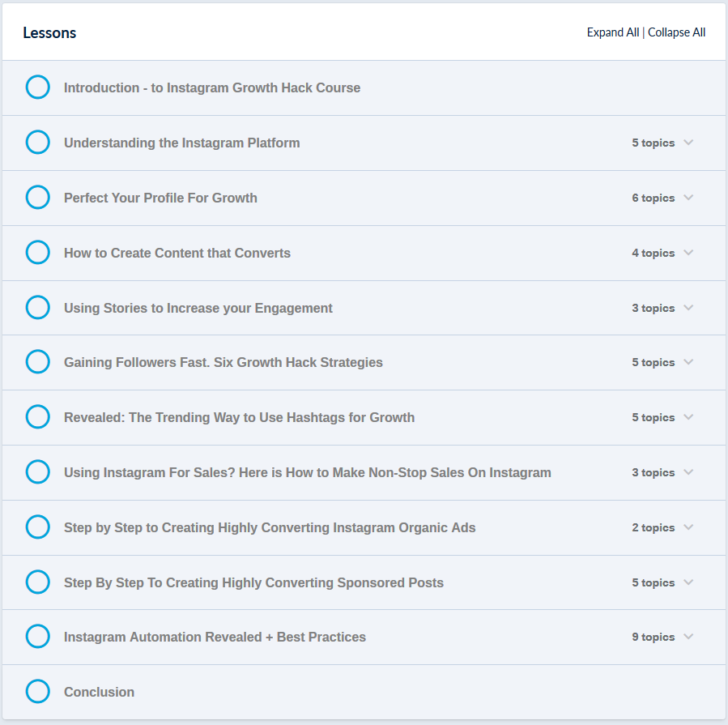
Task: Expand chevron next to 6 topics
Action: (688, 198)
